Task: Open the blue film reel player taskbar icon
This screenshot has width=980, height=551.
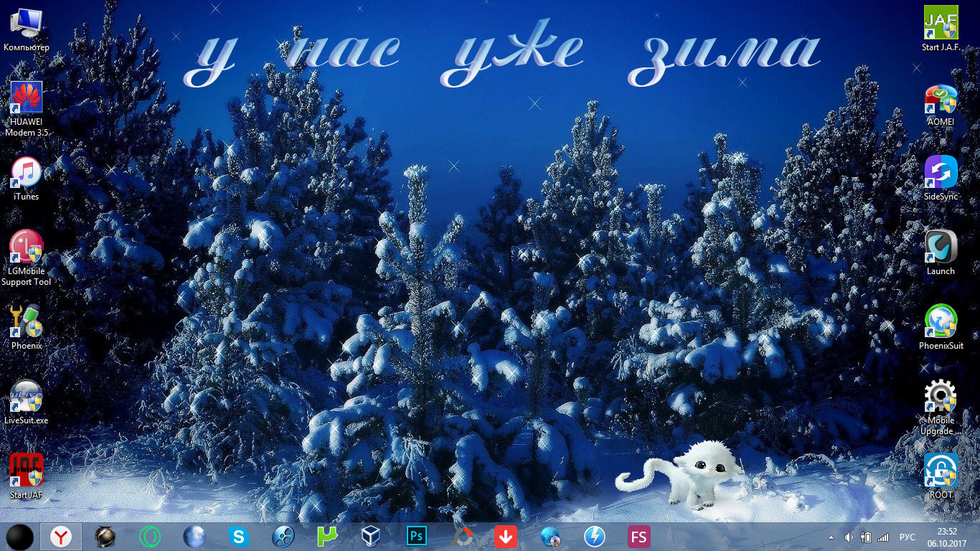Action: tap(283, 537)
